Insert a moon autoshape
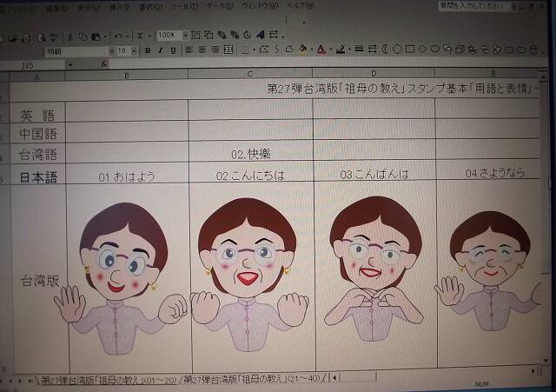The image size is (556, 392). [x=385, y=49]
